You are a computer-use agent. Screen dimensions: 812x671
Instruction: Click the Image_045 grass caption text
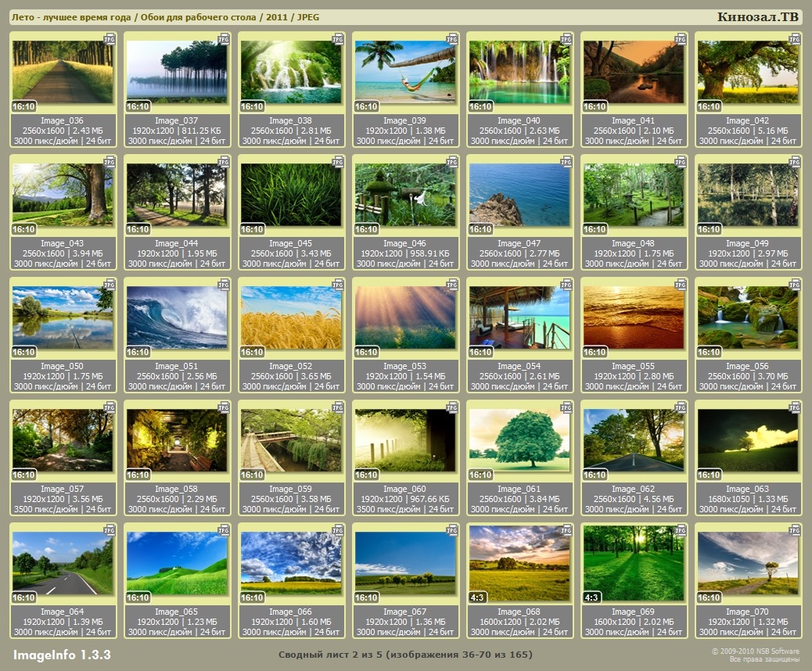pos(291,243)
